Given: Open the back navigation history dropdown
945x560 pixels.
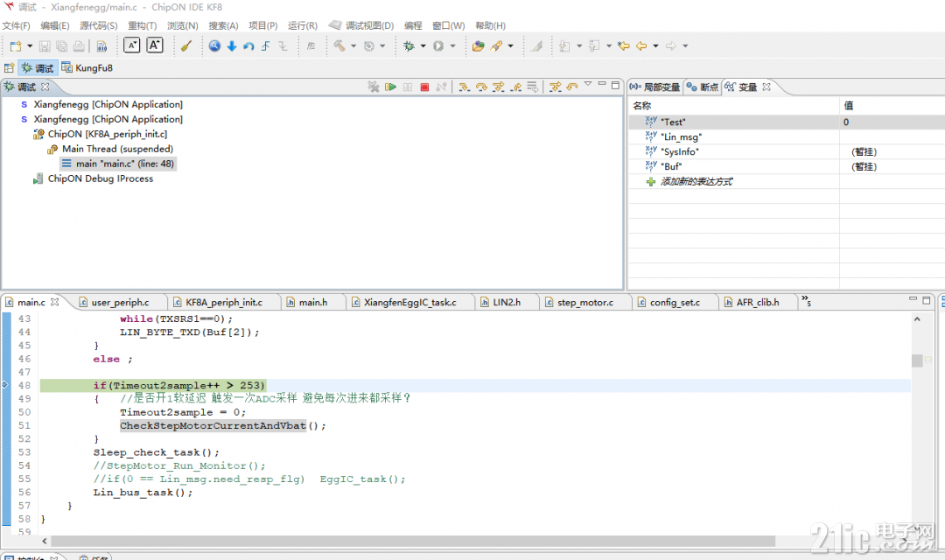Looking at the screenshot, I should pyautogui.click(x=655, y=45).
